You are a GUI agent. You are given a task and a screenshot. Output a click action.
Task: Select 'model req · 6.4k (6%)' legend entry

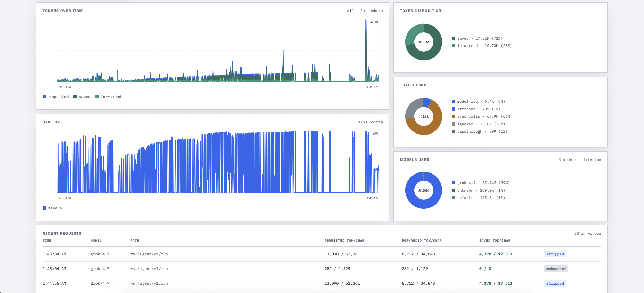478,101
